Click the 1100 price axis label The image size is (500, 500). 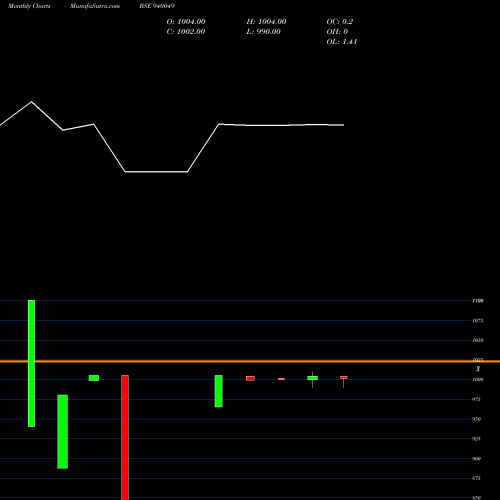click(x=478, y=301)
